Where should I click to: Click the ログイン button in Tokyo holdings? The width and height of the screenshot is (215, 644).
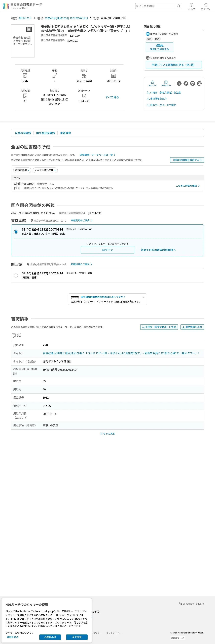click(107, 250)
